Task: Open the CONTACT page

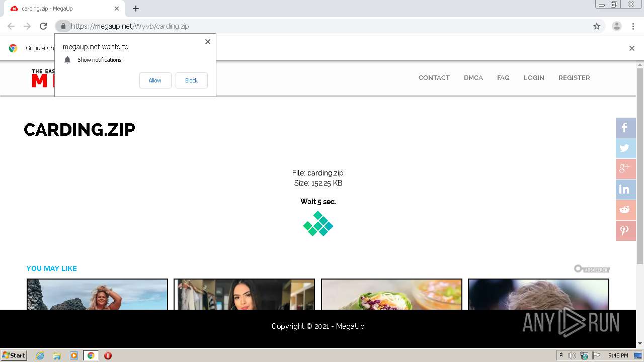Action: (x=434, y=78)
